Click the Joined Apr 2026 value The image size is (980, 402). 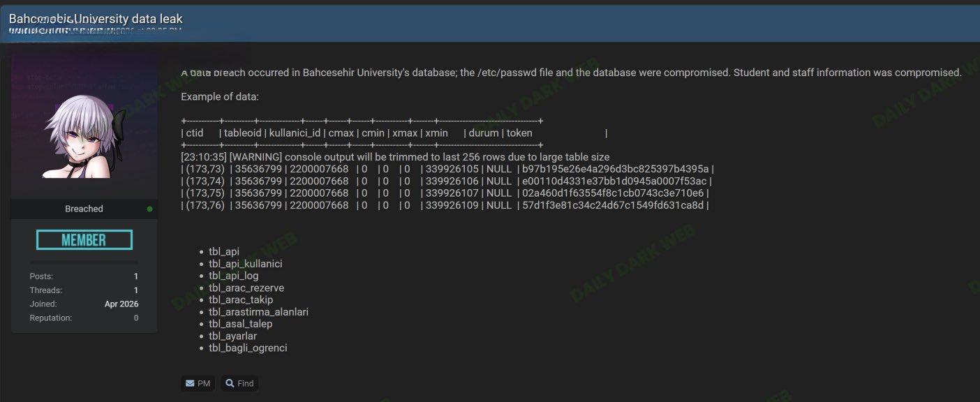point(121,304)
